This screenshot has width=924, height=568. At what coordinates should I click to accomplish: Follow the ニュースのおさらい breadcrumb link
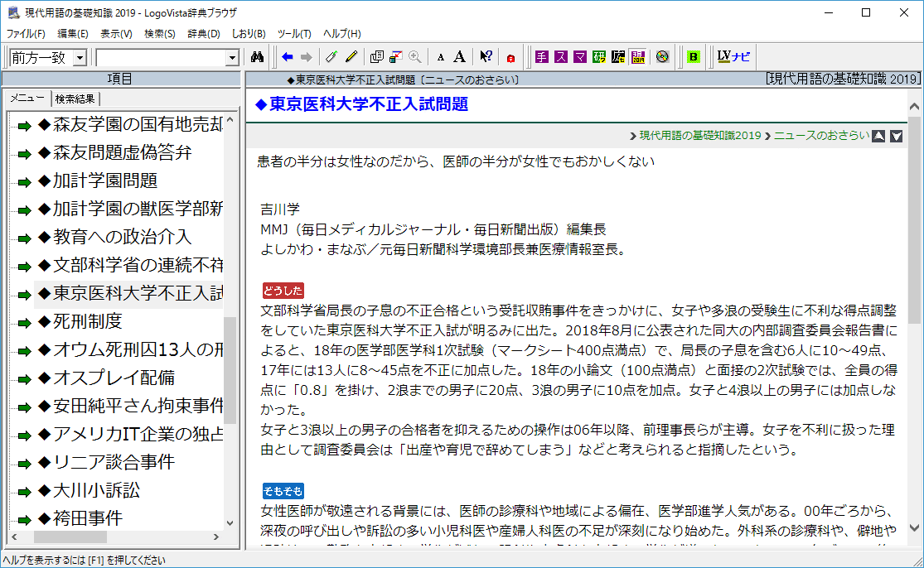coord(821,136)
